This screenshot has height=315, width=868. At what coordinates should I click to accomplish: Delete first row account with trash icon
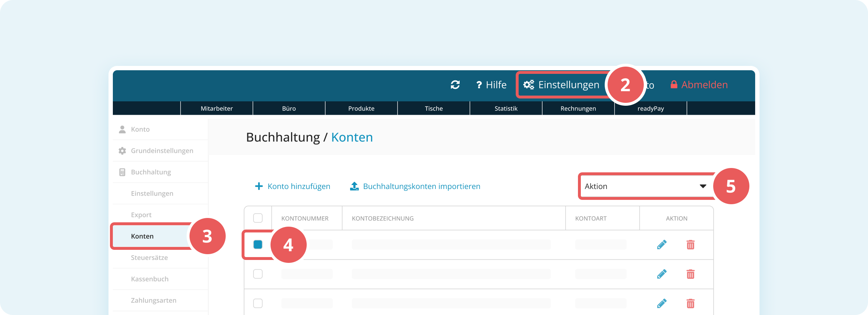(690, 245)
